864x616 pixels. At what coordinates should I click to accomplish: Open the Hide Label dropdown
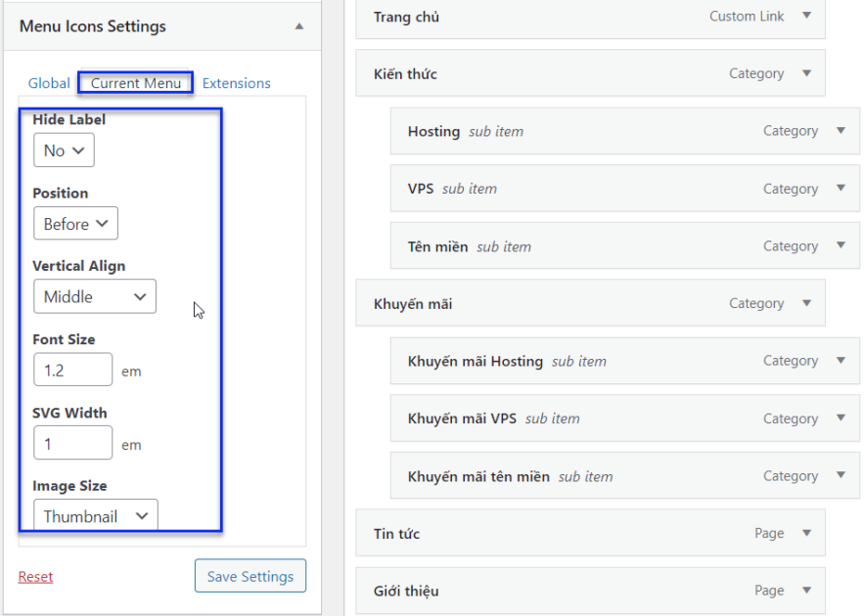tap(63, 150)
